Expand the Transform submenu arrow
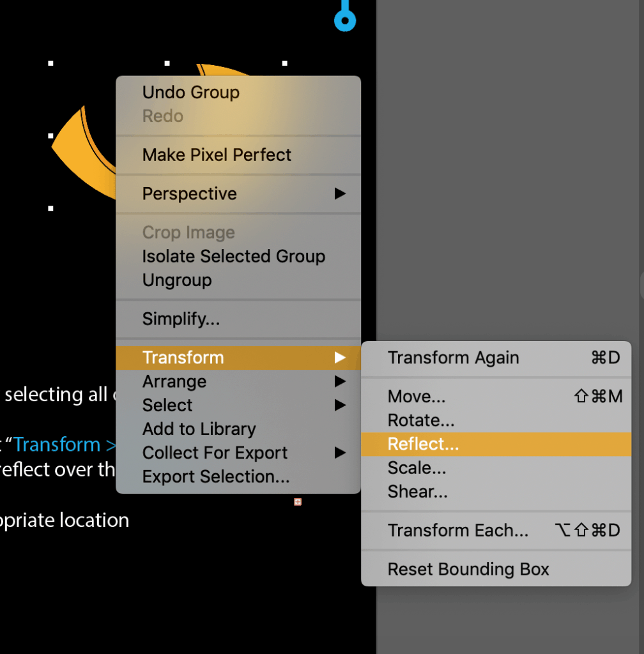This screenshot has width=644, height=654. tap(340, 358)
